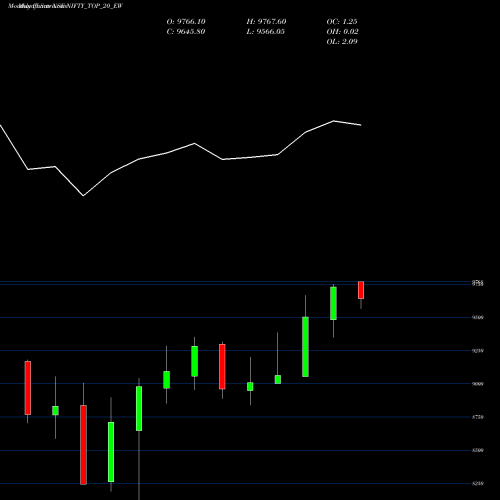Click the 8250 price axis label
Image resolution: width=500 pixels, height=500 pixels.
[x=478, y=483]
